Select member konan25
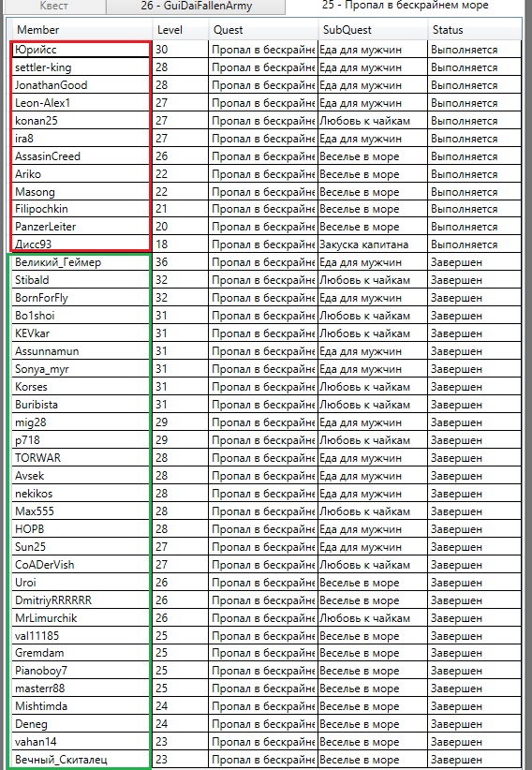Image resolution: width=532 pixels, height=770 pixels. coord(81,120)
